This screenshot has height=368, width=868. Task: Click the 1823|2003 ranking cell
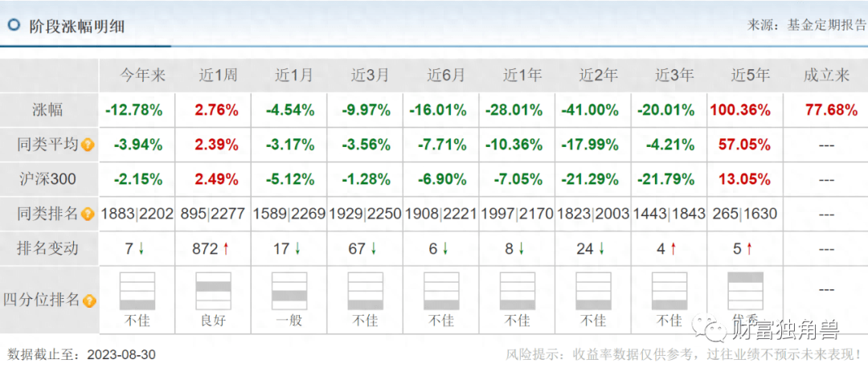(593, 215)
